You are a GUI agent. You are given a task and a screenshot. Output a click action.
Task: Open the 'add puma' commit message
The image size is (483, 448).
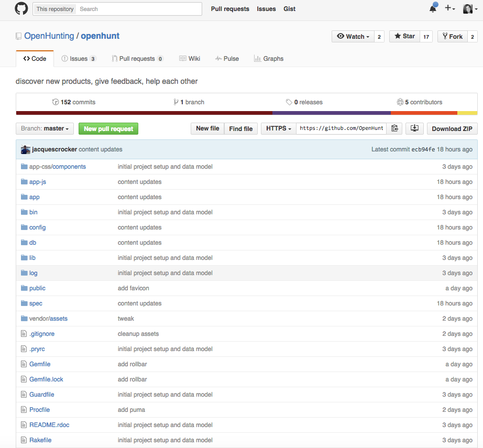(131, 410)
